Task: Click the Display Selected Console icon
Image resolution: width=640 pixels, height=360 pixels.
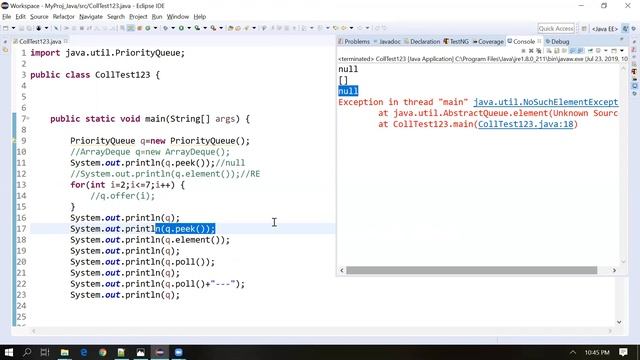Action: point(598,51)
